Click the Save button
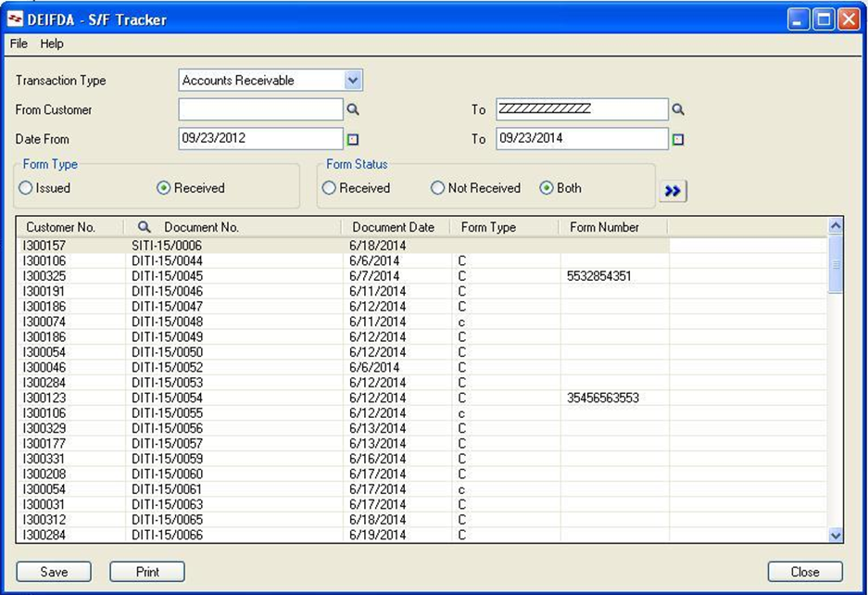Image resolution: width=868 pixels, height=595 pixels. tap(54, 572)
